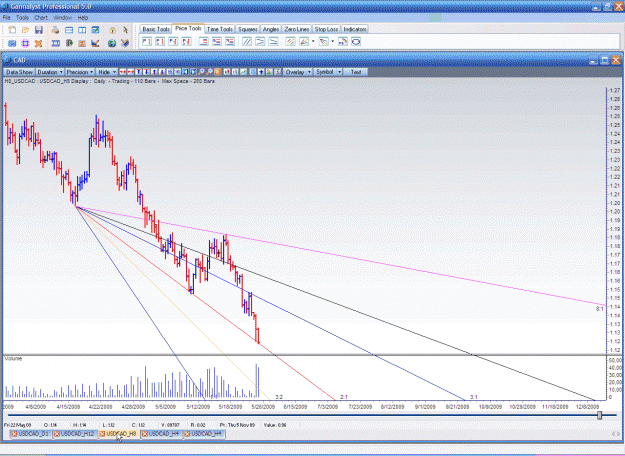
Task: Switch to the Stop Loss tab
Action: (326, 29)
